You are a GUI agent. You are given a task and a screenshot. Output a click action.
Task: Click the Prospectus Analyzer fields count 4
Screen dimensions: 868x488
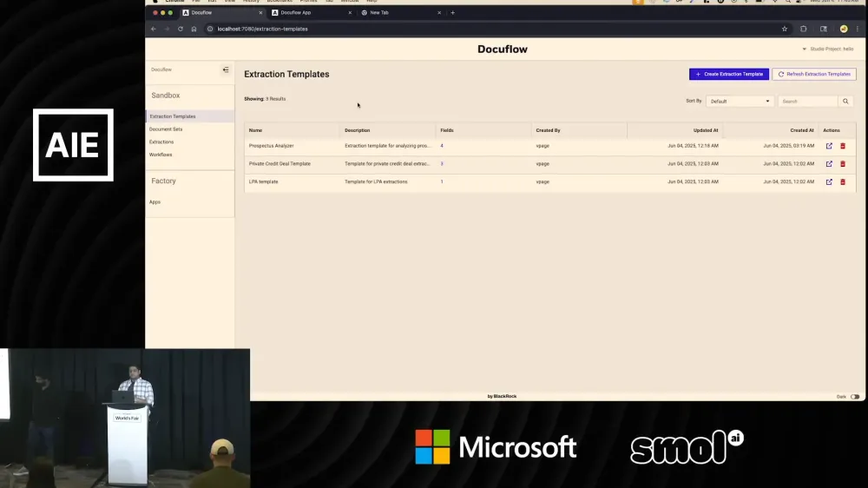[x=442, y=146]
